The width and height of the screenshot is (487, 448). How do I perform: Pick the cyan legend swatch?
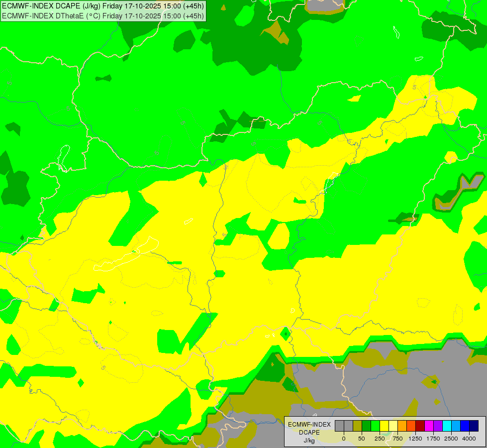(x=447, y=426)
